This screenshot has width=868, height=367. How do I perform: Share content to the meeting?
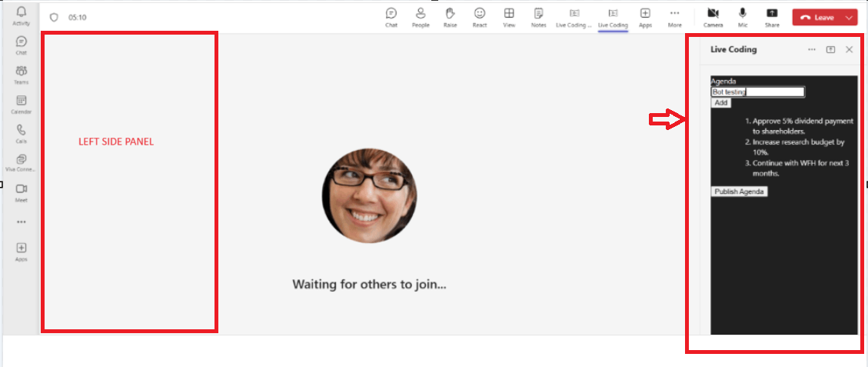772,17
